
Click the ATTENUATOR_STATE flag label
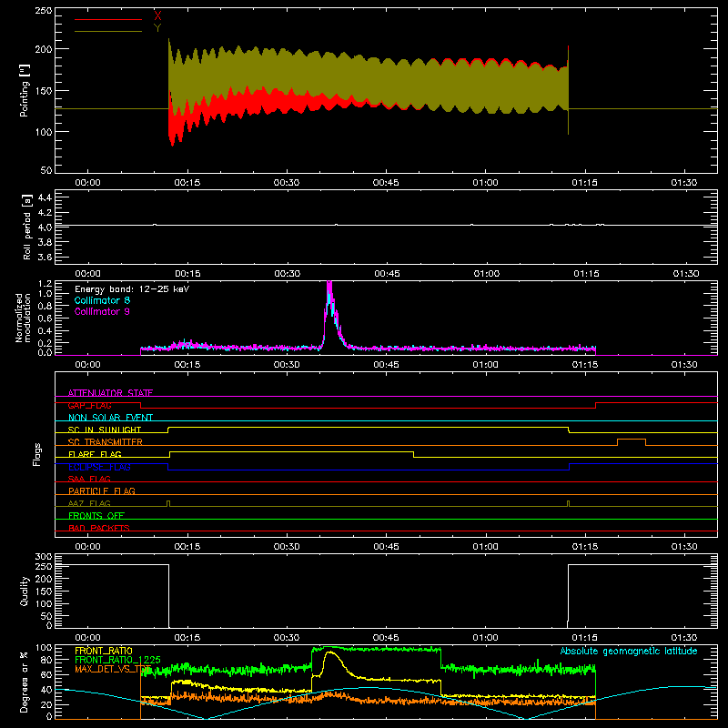click(x=110, y=393)
